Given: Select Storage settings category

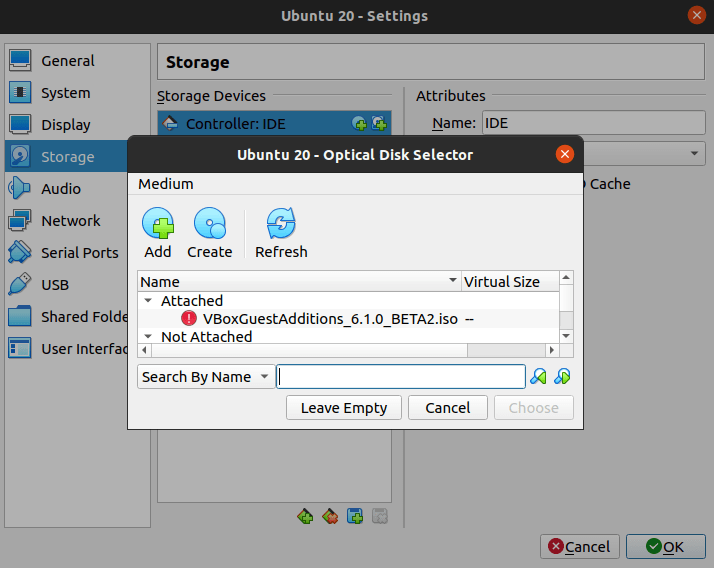Looking at the screenshot, I should (67, 156).
